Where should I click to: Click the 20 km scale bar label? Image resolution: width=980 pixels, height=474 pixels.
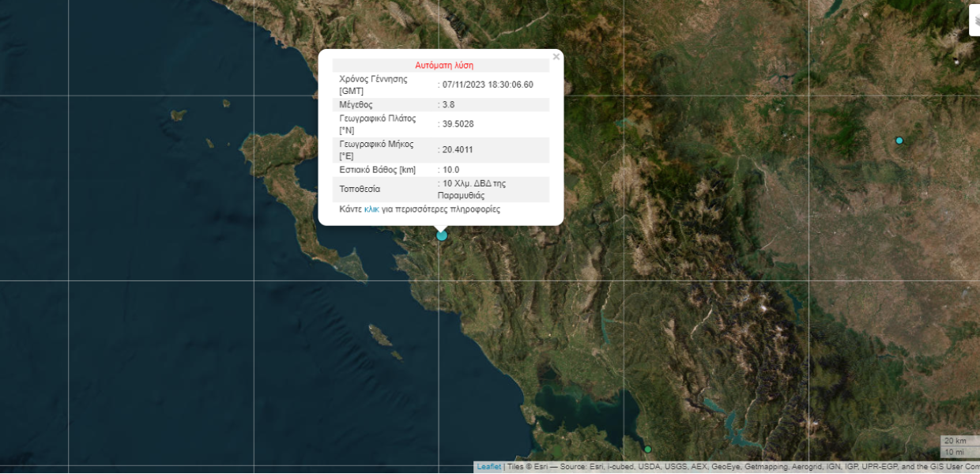tap(955, 441)
